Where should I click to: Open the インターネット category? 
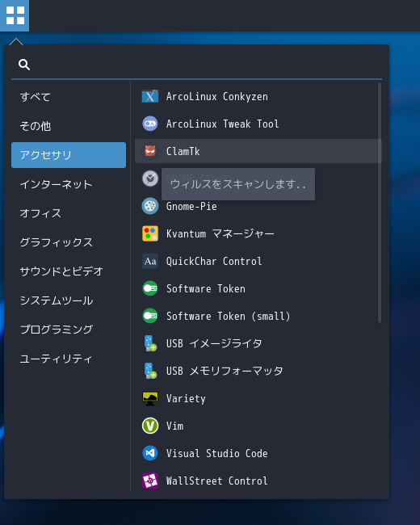click(x=56, y=184)
